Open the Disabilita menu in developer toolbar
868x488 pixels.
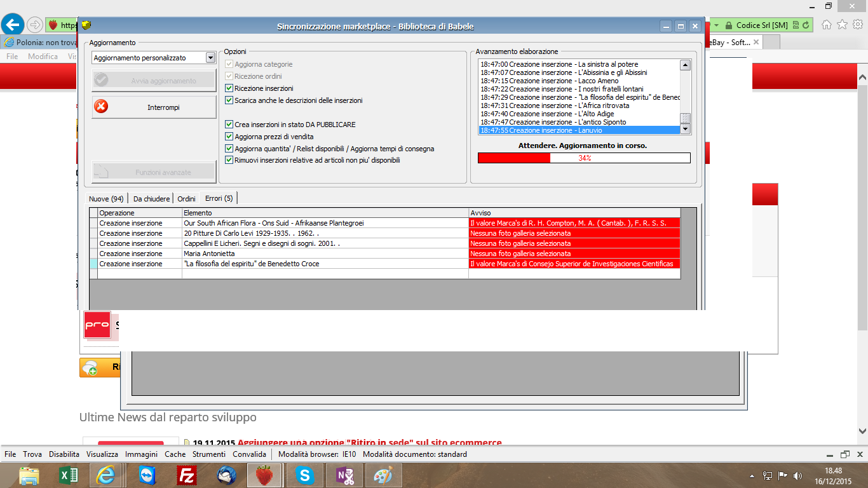coord(64,454)
